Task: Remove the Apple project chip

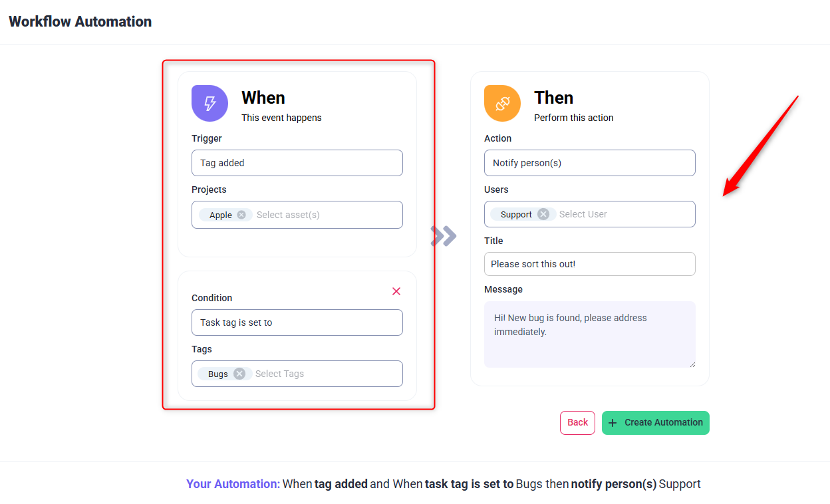Action: (241, 215)
